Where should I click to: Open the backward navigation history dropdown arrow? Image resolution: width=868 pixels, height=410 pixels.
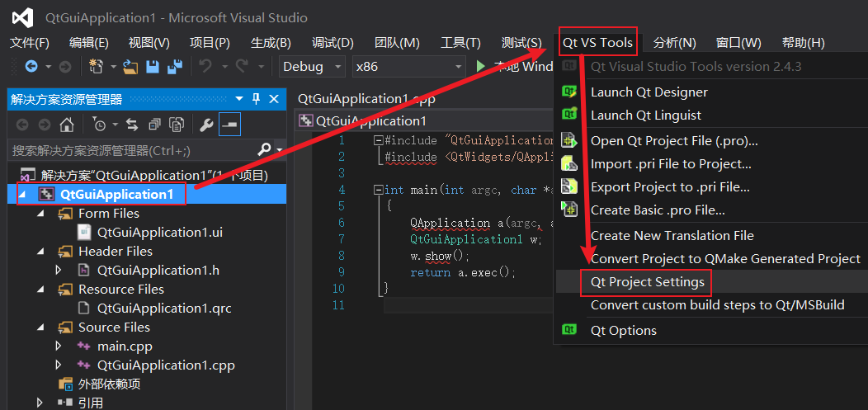tap(49, 67)
